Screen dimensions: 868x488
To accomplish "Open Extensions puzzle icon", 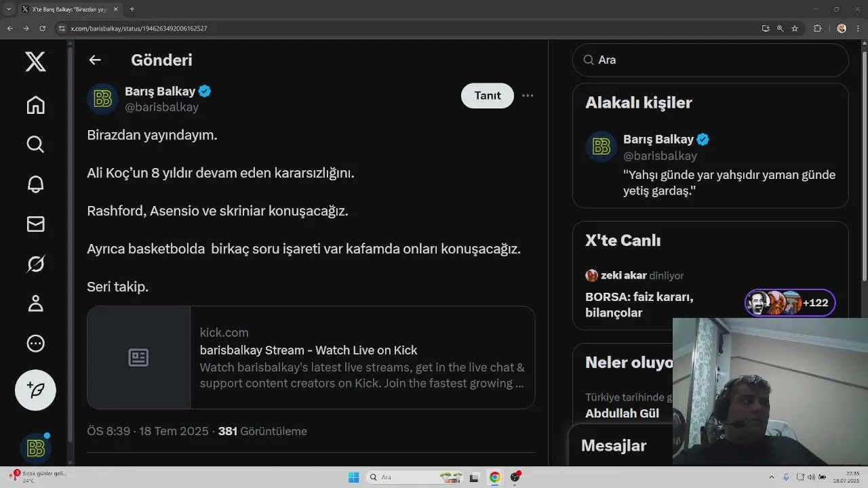I will click(x=817, y=28).
